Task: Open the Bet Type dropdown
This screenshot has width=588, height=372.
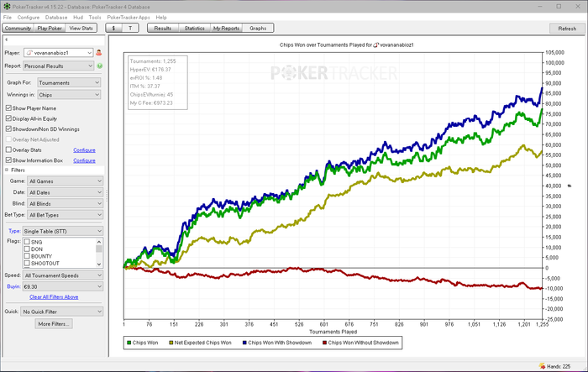Action: [65, 215]
